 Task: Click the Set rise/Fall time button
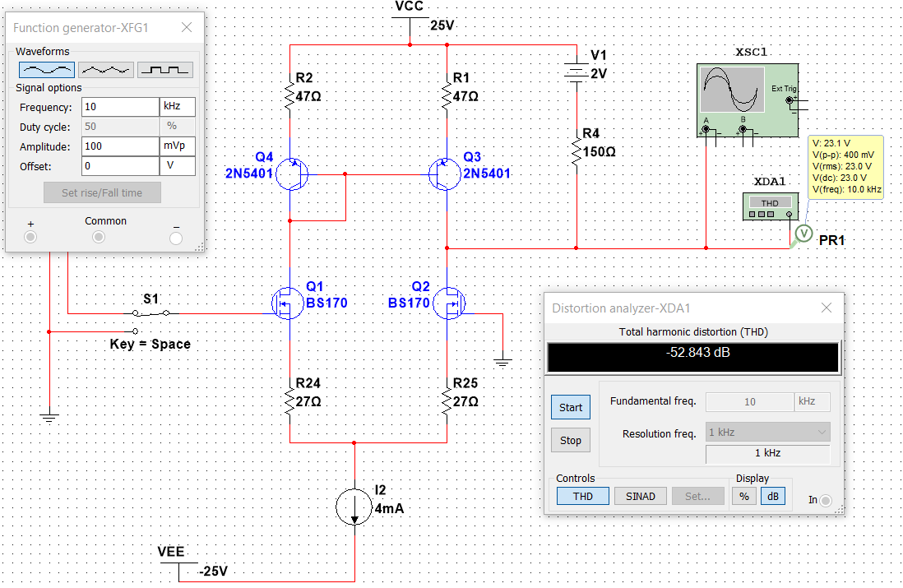pyautogui.click(x=102, y=193)
